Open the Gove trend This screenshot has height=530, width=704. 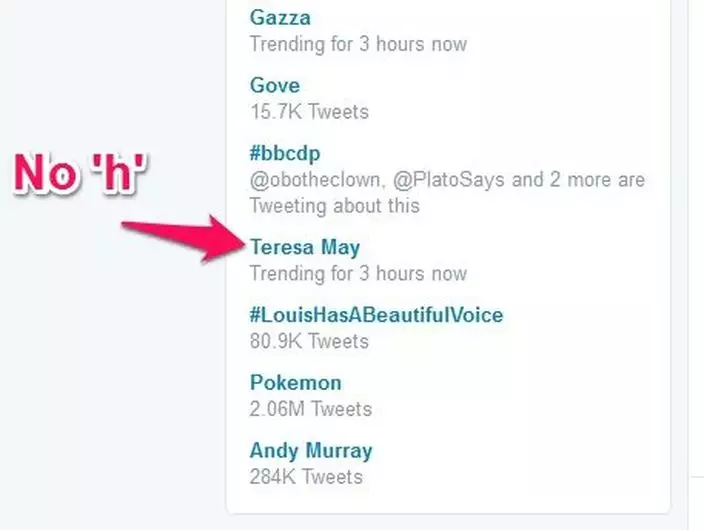click(x=275, y=86)
